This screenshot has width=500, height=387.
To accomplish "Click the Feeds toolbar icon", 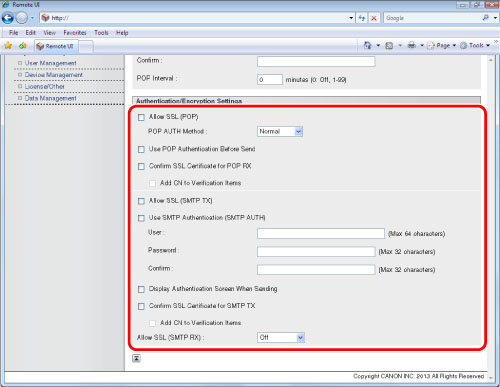I will [389, 46].
